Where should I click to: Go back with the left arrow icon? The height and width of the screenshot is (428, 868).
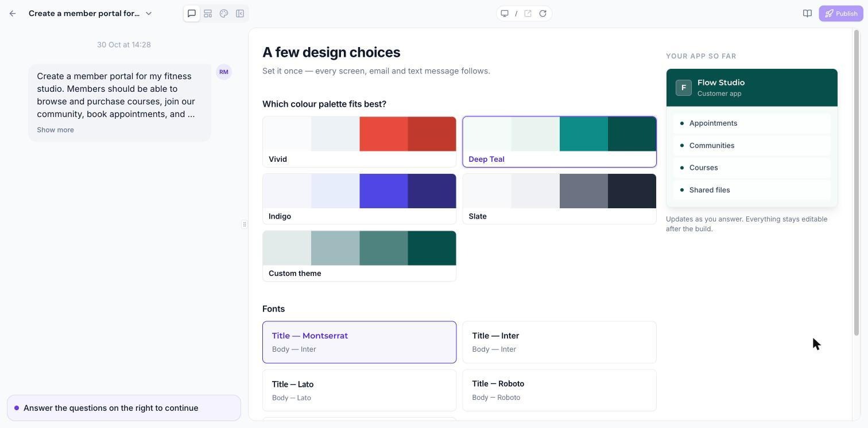pyautogui.click(x=13, y=13)
